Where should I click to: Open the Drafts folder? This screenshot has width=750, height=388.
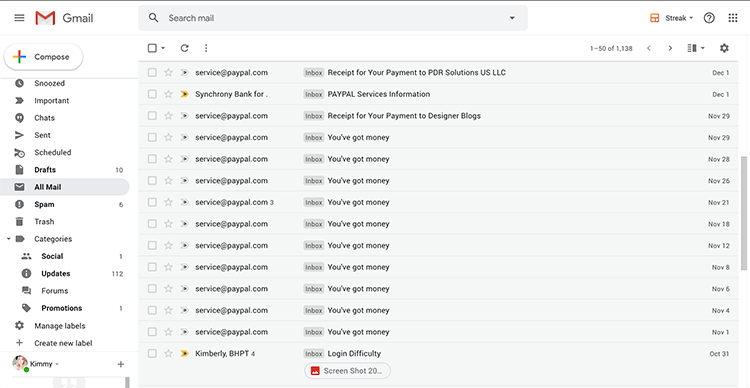click(45, 170)
